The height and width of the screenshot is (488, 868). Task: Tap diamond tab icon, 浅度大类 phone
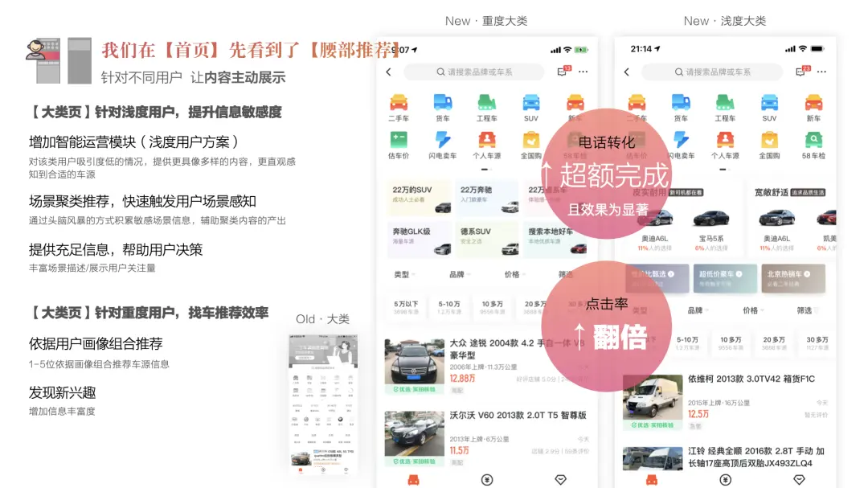(800, 480)
